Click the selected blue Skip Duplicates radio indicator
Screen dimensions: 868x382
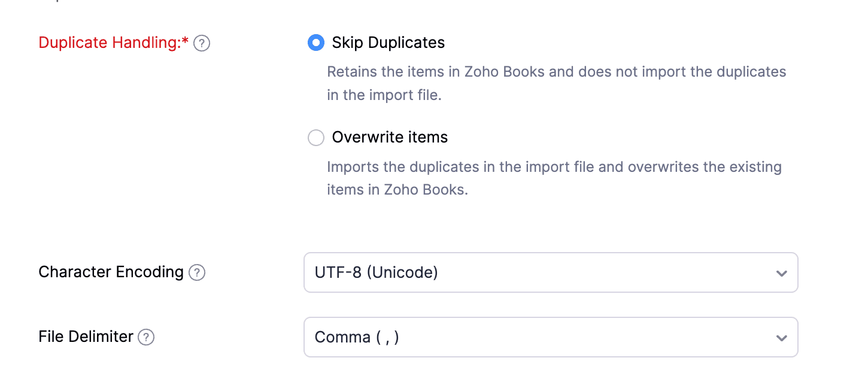click(315, 43)
